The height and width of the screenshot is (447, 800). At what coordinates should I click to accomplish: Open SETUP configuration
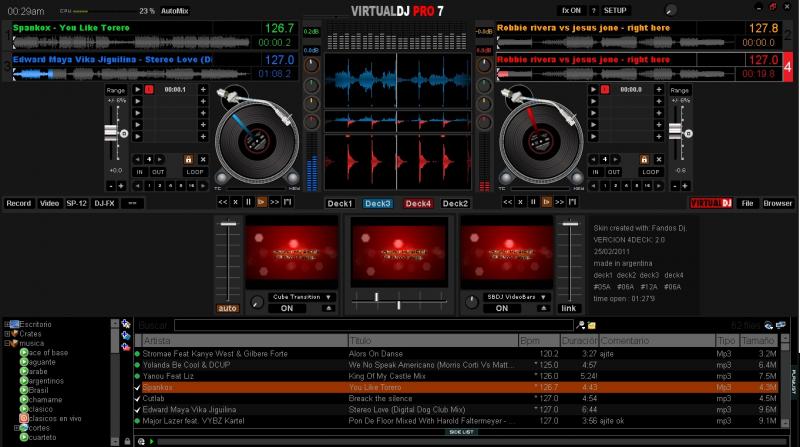click(615, 10)
